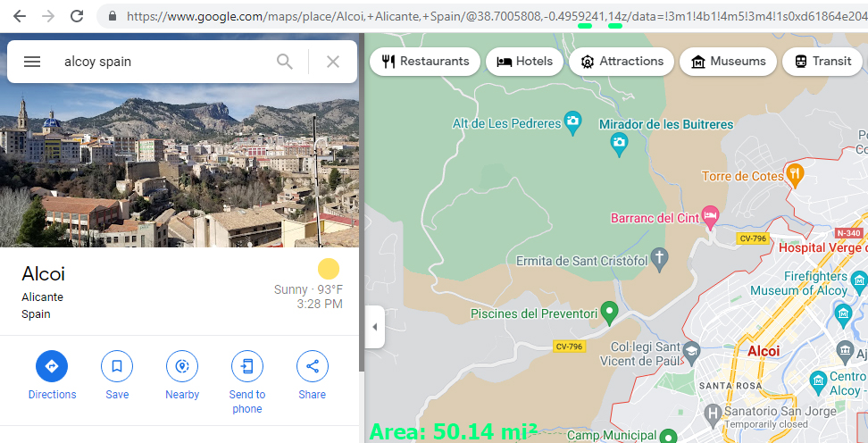
Task: Click the Nearby icon
Action: 182,366
